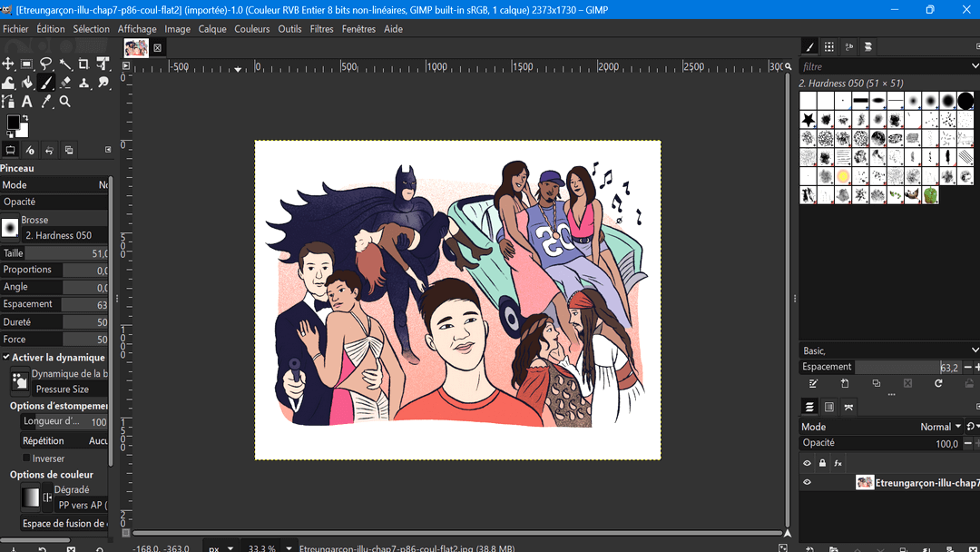Image resolution: width=980 pixels, height=552 pixels.
Task: Click the white background color swatch
Action: coord(23,132)
